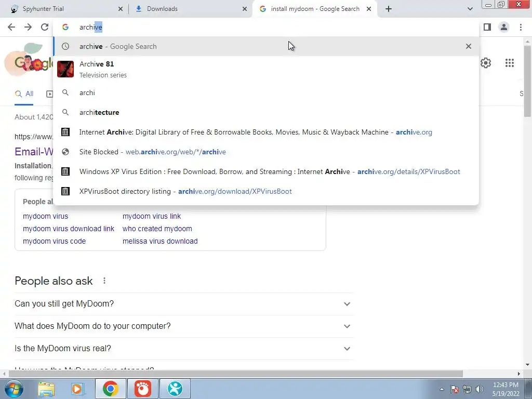Open the tab search dropdown arrow
This screenshot has width=532, height=399.
coord(470,9)
